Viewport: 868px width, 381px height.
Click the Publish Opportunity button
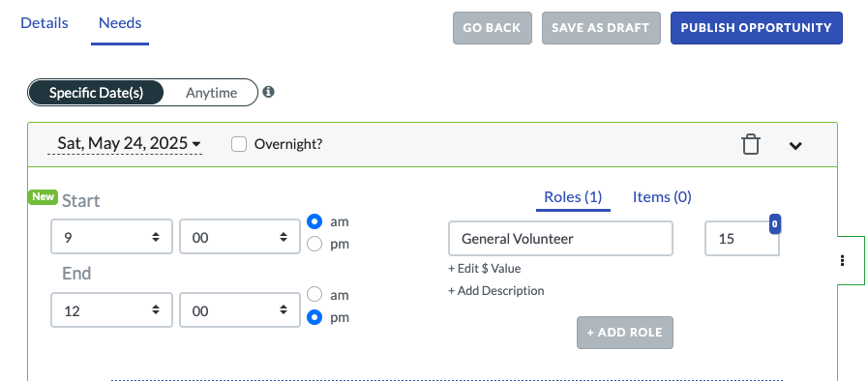[756, 28]
